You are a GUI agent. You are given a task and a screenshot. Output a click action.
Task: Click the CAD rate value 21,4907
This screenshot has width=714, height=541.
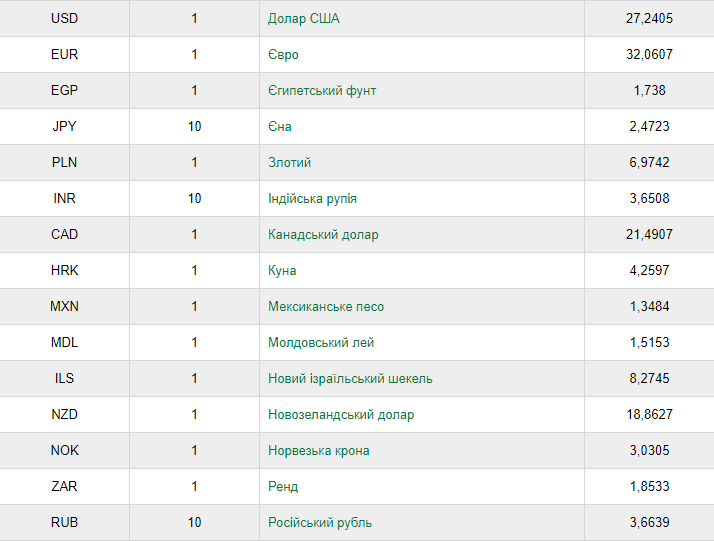pos(649,235)
